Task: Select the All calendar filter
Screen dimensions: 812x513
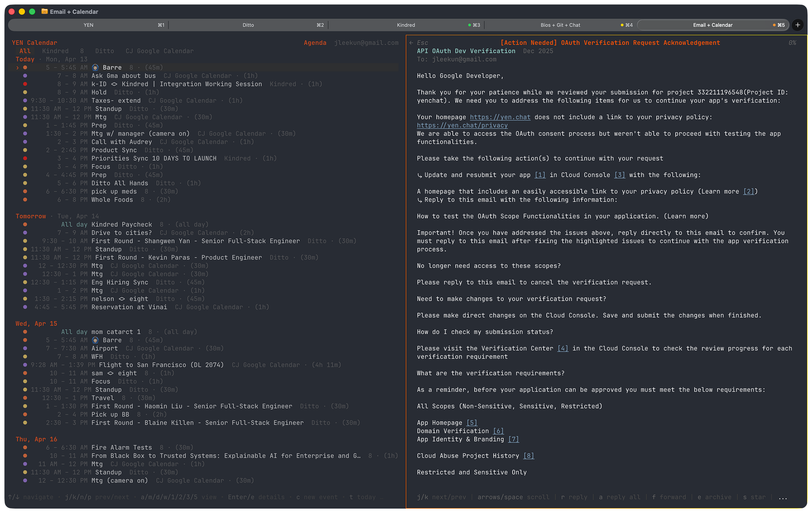Action: (x=25, y=51)
